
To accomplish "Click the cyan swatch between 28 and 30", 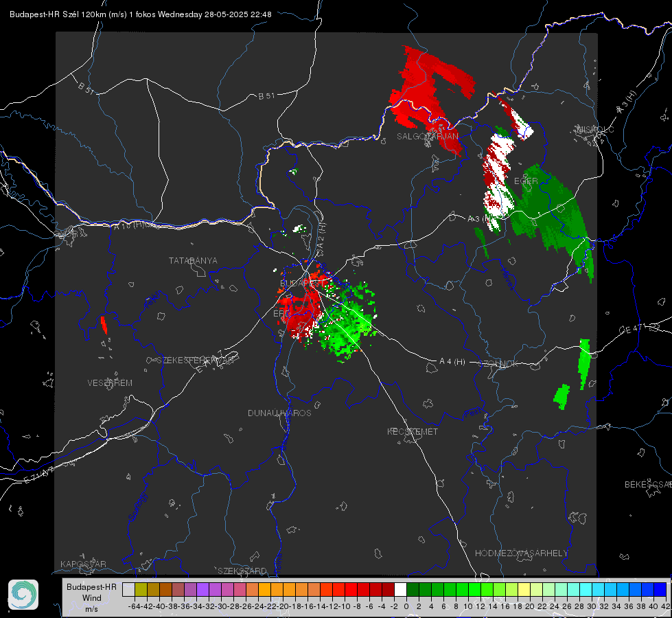I will (x=586, y=589).
